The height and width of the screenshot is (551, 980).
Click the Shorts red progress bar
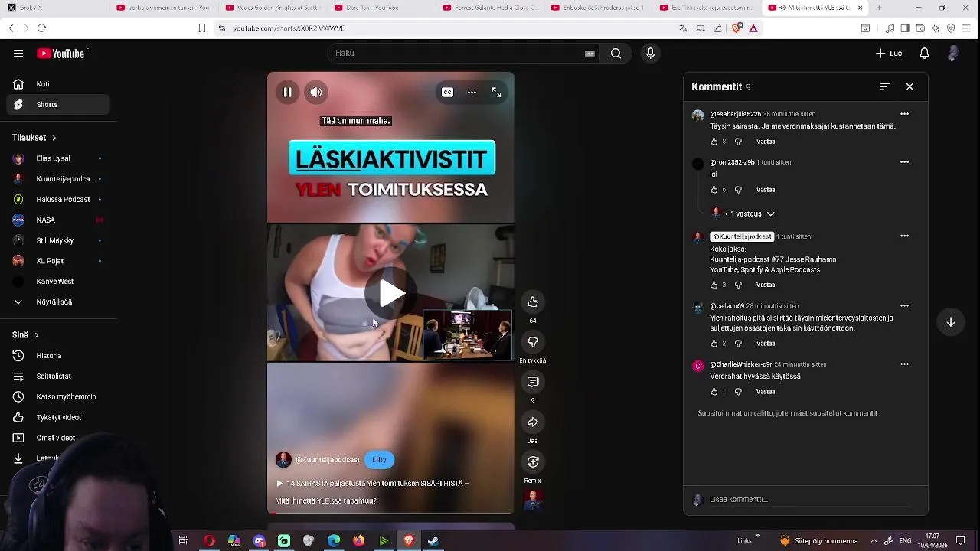[x=390, y=513]
